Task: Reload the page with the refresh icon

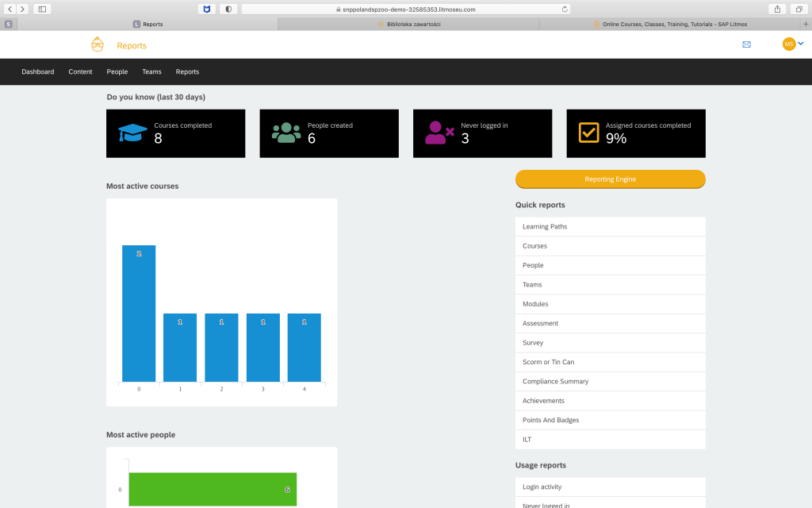Action: tap(565, 9)
